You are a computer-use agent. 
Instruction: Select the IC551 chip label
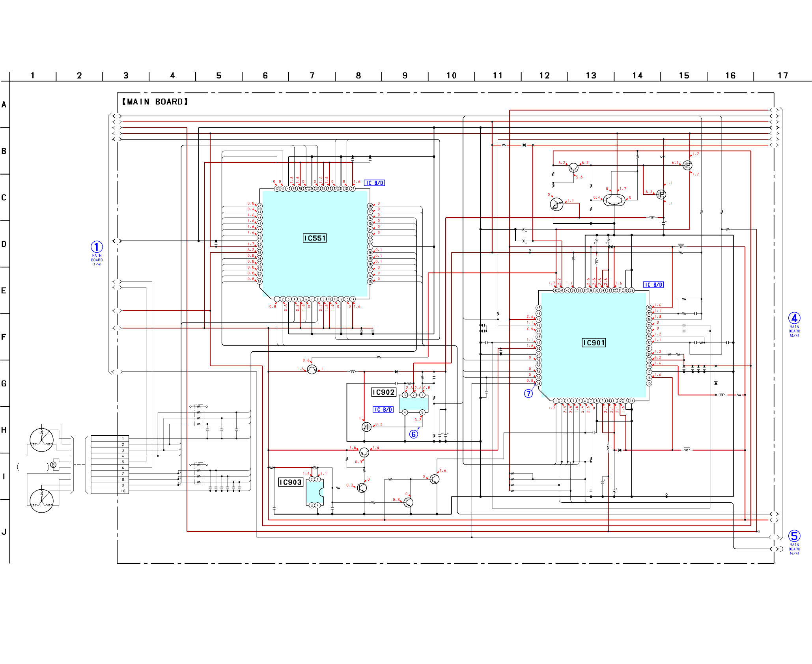click(314, 238)
